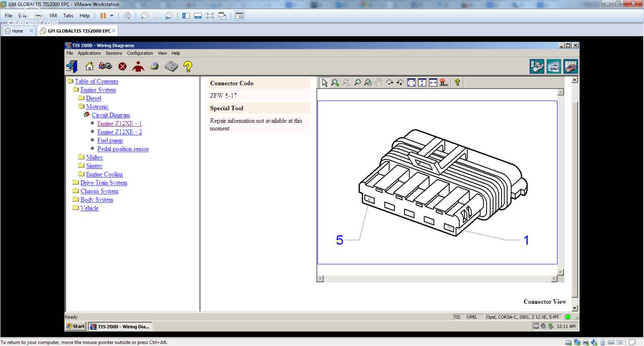The image size is (644, 346).
Task: Toggle VMware console view icon
Action: (x=239, y=16)
